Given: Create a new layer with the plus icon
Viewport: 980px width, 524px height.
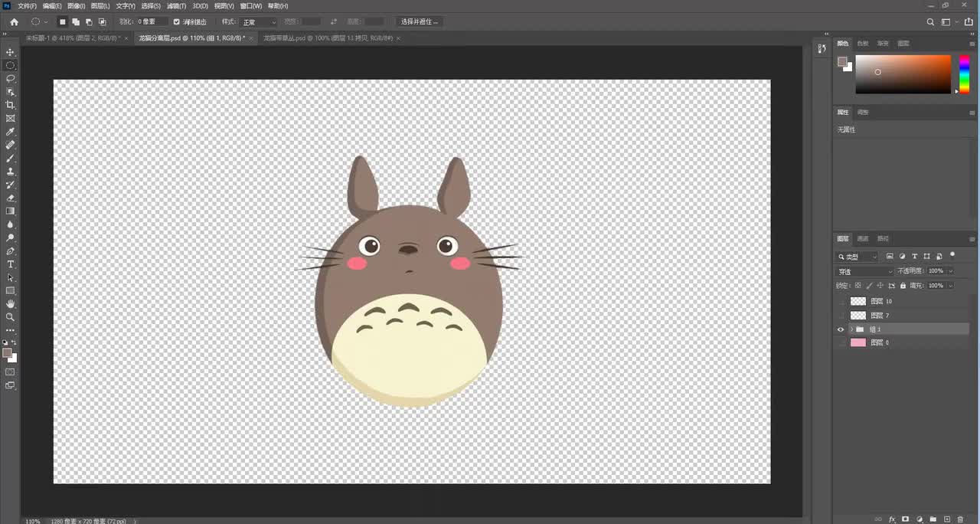Looking at the screenshot, I should (x=947, y=519).
